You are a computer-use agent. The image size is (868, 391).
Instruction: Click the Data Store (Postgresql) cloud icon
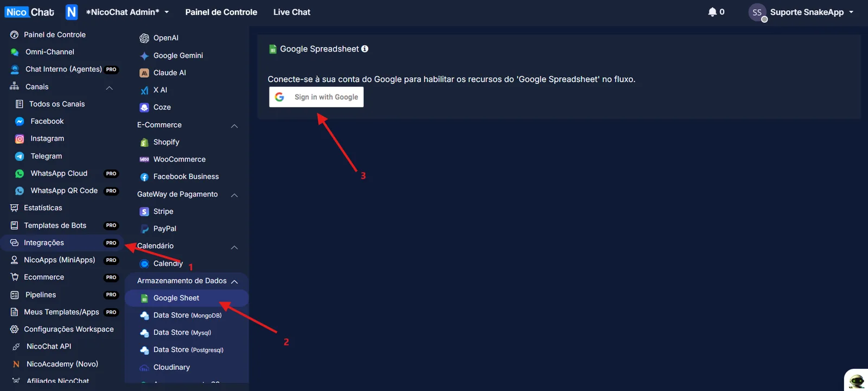144,350
